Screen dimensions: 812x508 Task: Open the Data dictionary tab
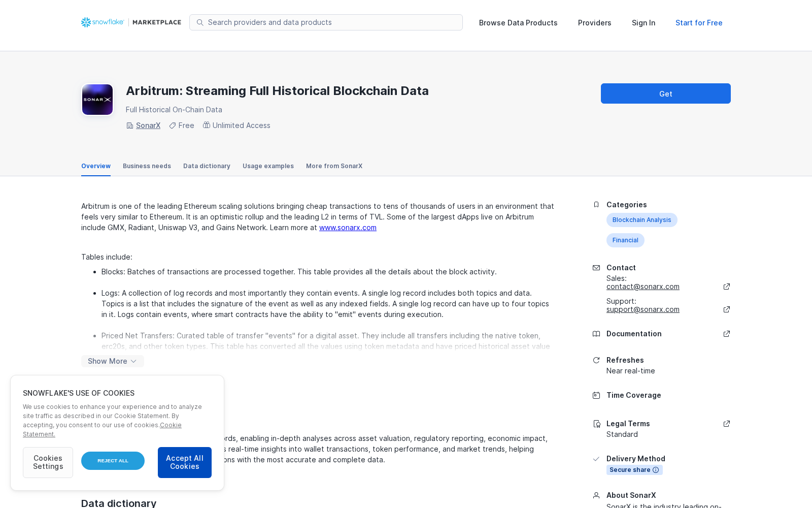[207, 166]
